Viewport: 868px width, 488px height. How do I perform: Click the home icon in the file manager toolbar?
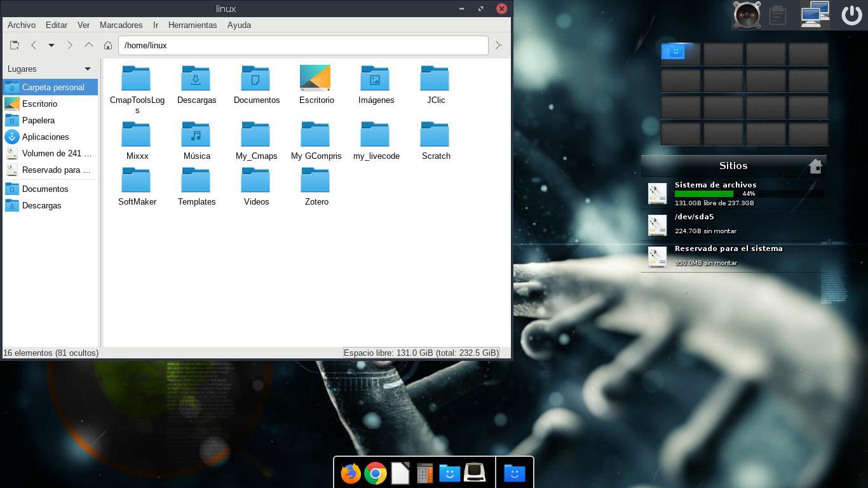[x=108, y=45]
